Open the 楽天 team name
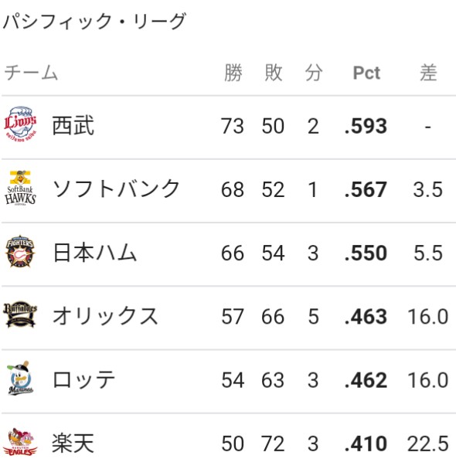 coord(73,443)
